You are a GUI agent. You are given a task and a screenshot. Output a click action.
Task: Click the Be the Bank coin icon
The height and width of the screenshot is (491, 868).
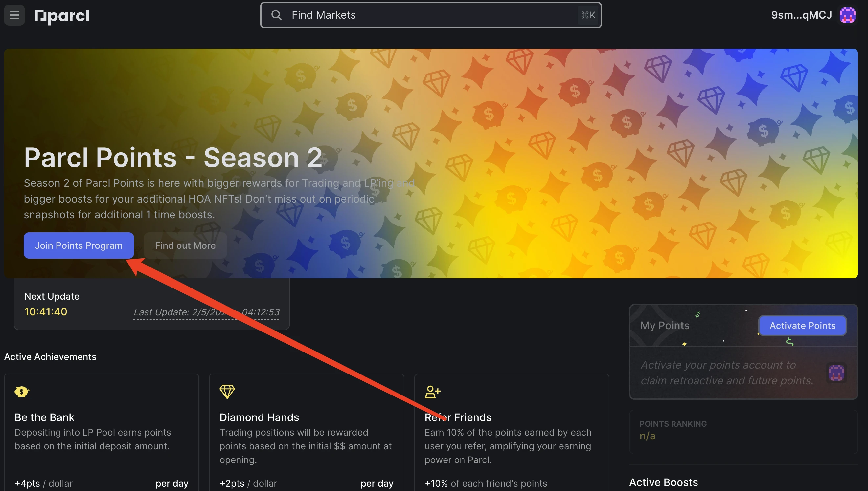click(21, 392)
